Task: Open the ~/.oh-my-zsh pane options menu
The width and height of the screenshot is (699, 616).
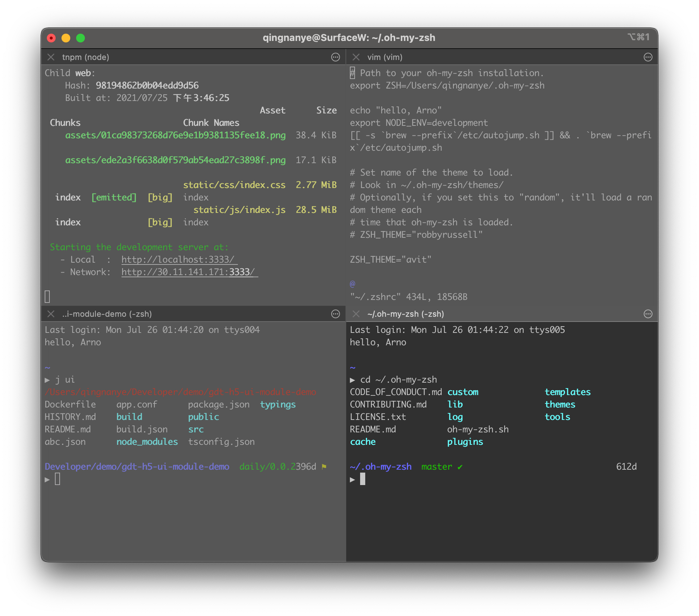Action: (648, 314)
